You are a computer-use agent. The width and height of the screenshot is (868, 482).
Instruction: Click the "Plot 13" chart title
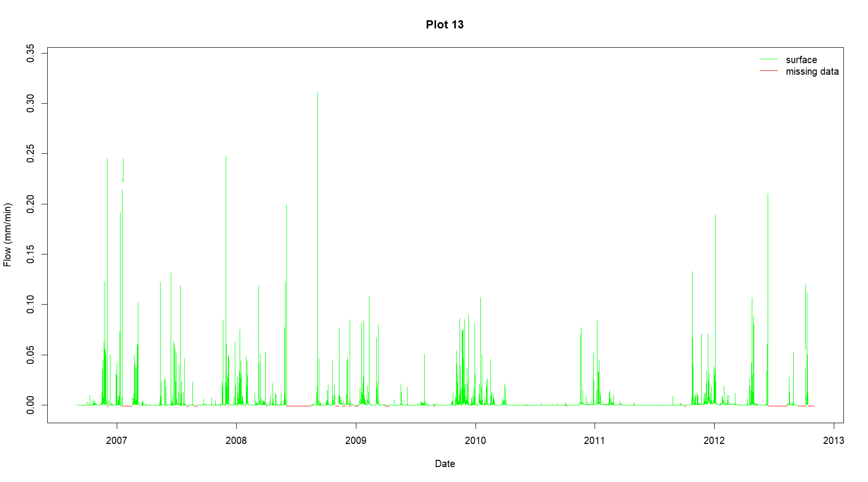coord(445,25)
